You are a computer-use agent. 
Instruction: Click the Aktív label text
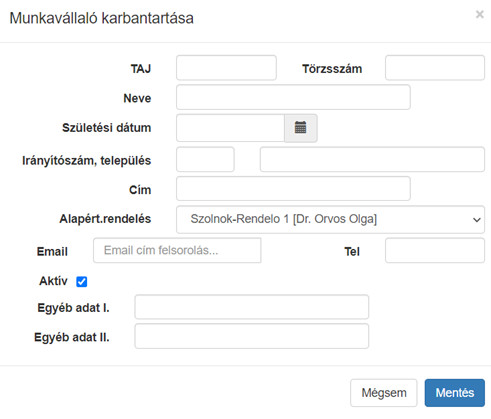point(53,281)
